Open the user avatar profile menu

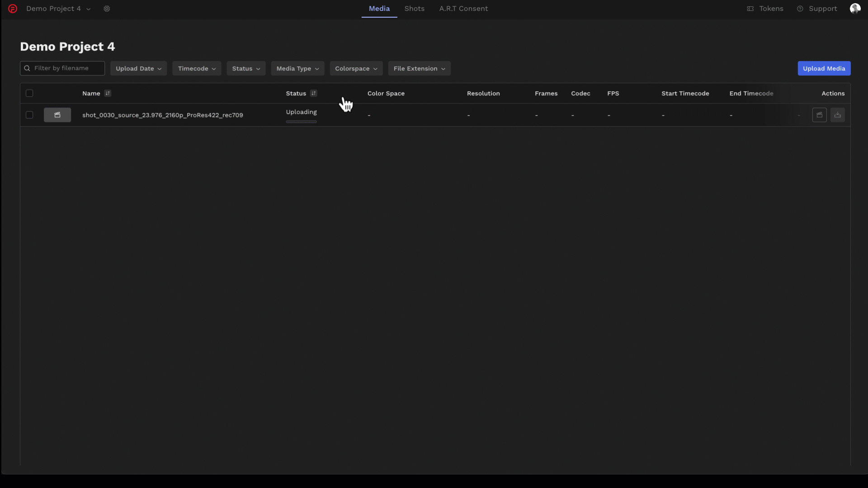coord(854,9)
